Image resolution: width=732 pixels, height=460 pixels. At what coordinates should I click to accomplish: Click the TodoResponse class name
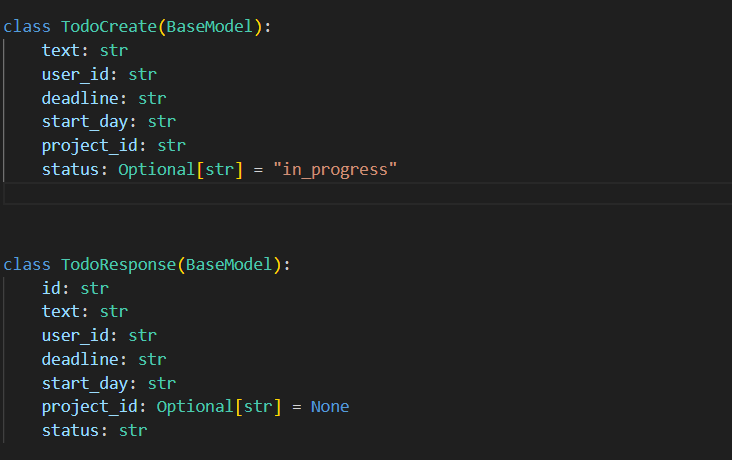(119, 265)
